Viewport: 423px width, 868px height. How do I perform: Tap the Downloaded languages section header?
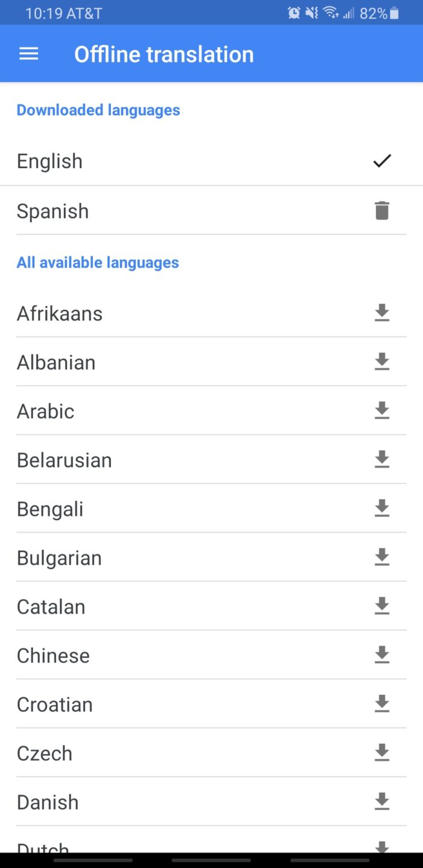98,110
